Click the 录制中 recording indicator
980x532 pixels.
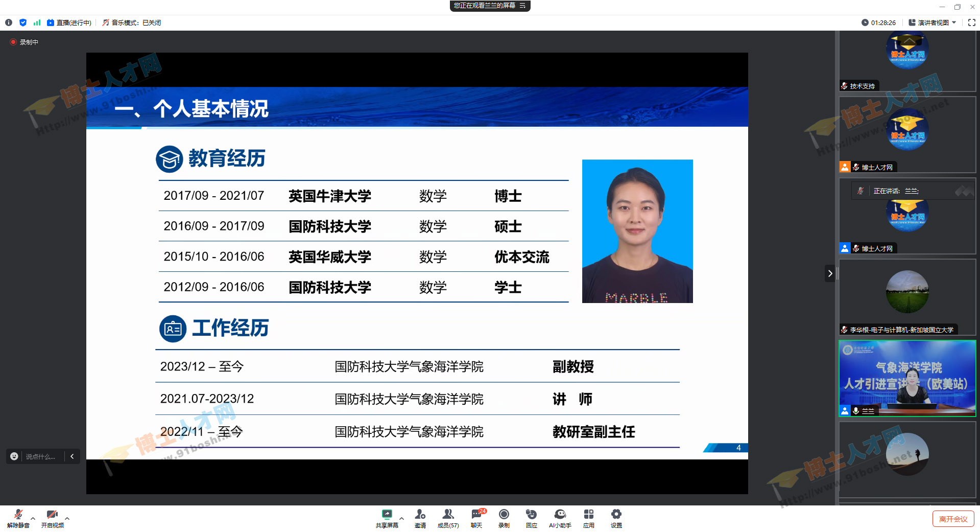click(24, 42)
